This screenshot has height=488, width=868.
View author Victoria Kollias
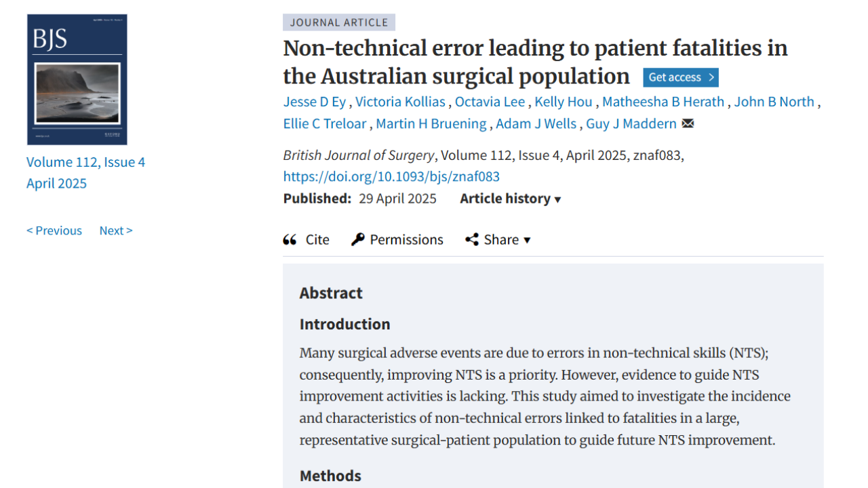[x=400, y=102]
